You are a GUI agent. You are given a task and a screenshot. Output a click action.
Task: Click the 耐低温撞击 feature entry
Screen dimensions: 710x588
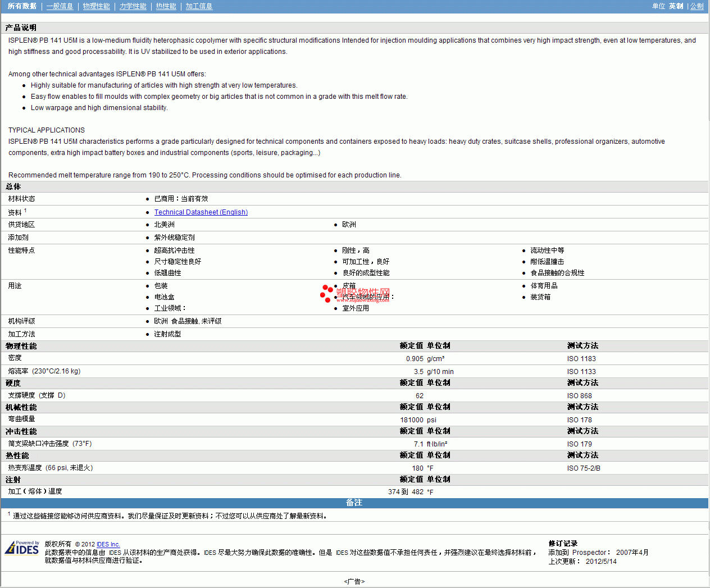pos(547,262)
